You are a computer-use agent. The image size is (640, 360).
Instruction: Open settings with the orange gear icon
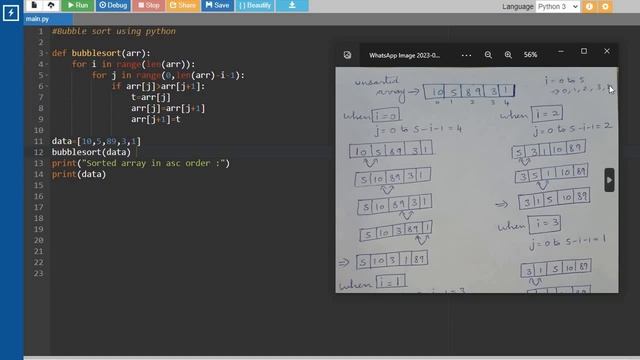click(x=605, y=7)
